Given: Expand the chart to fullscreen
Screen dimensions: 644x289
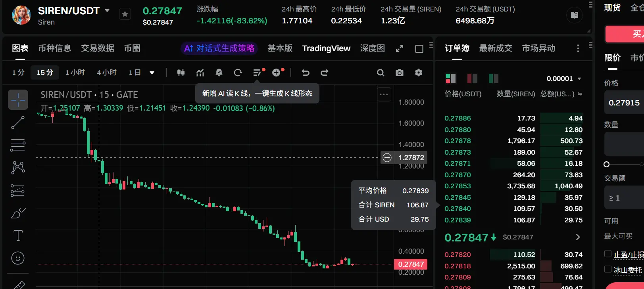Looking at the screenshot, I should point(400,49).
